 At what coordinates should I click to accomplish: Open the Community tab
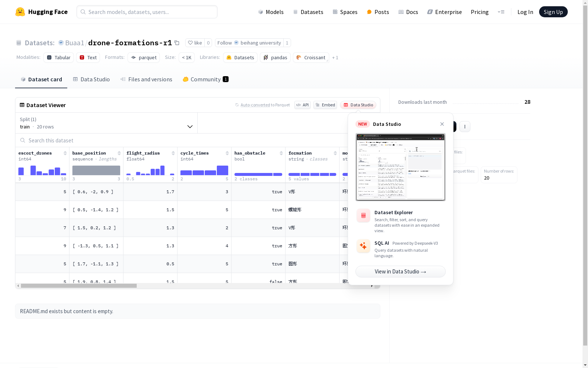(205, 79)
